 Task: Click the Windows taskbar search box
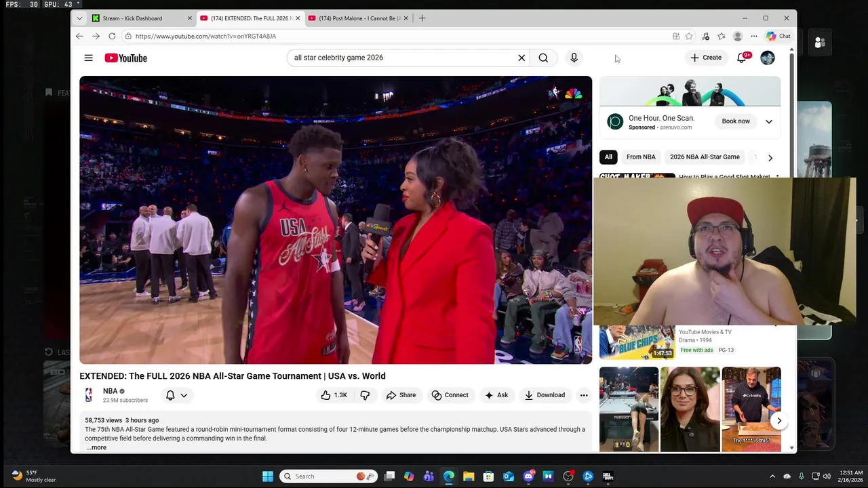point(328,476)
